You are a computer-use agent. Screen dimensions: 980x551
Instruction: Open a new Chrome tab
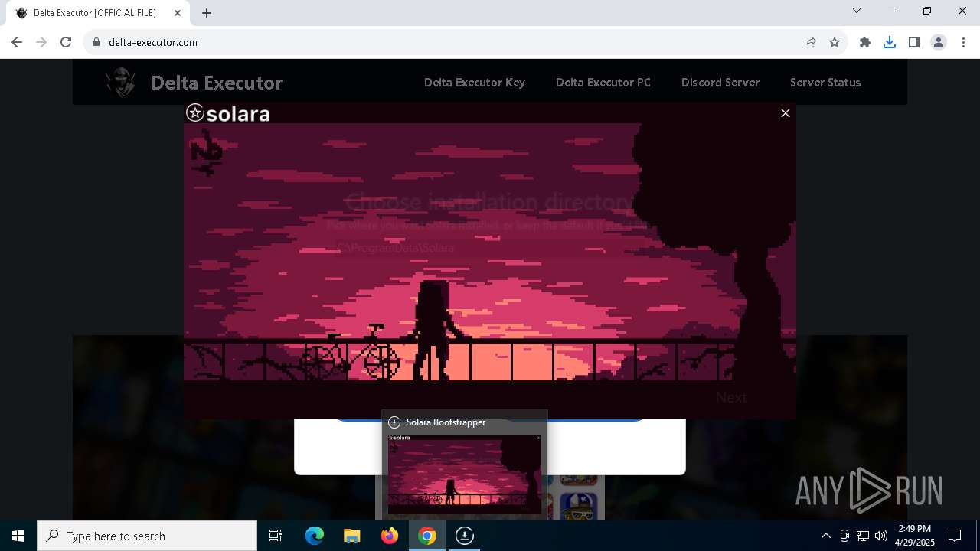(x=207, y=13)
